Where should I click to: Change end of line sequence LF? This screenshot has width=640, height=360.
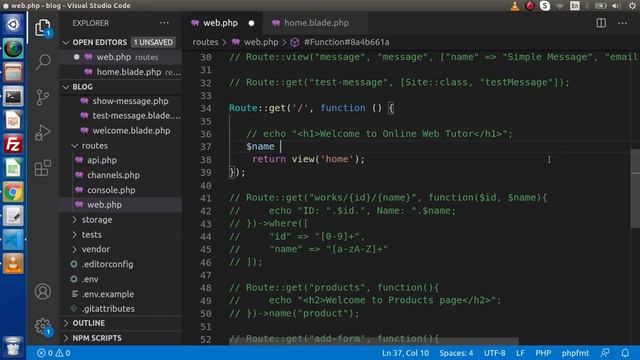point(520,353)
